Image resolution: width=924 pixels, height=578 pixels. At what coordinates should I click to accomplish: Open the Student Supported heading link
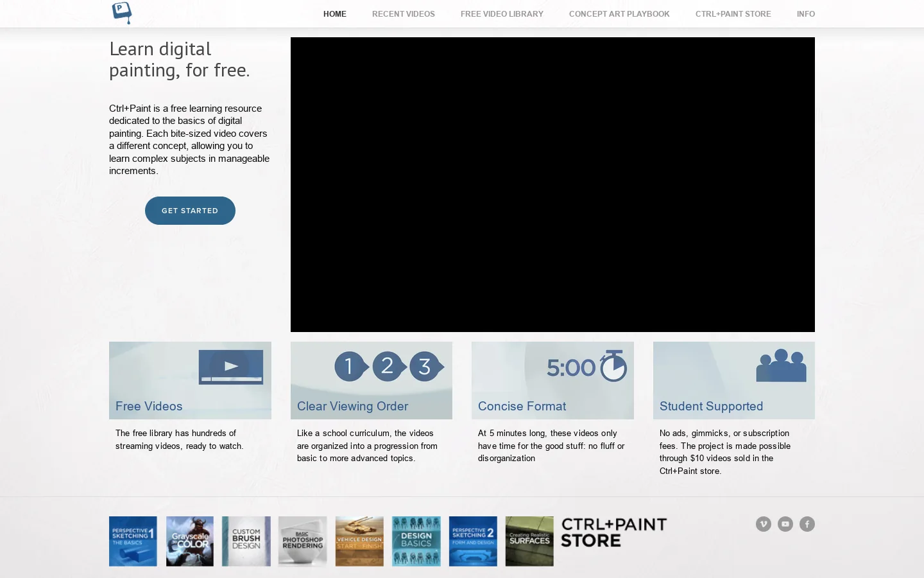point(711,406)
